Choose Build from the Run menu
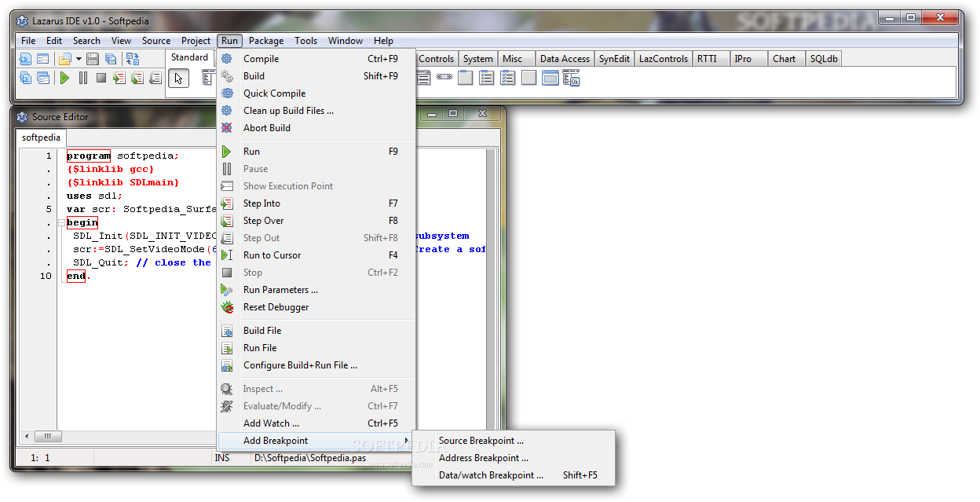This screenshot has height=502, width=980. (x=316, y=76)
